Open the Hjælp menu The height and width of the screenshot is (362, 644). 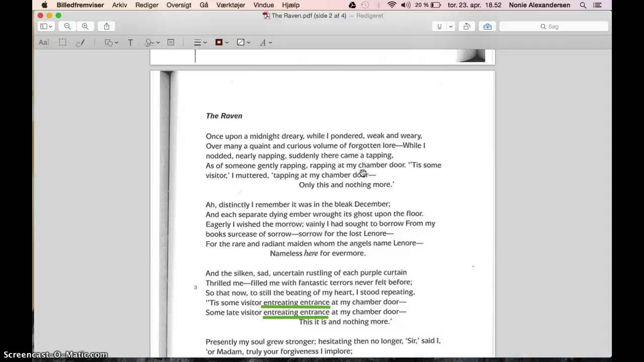[291, 5]
